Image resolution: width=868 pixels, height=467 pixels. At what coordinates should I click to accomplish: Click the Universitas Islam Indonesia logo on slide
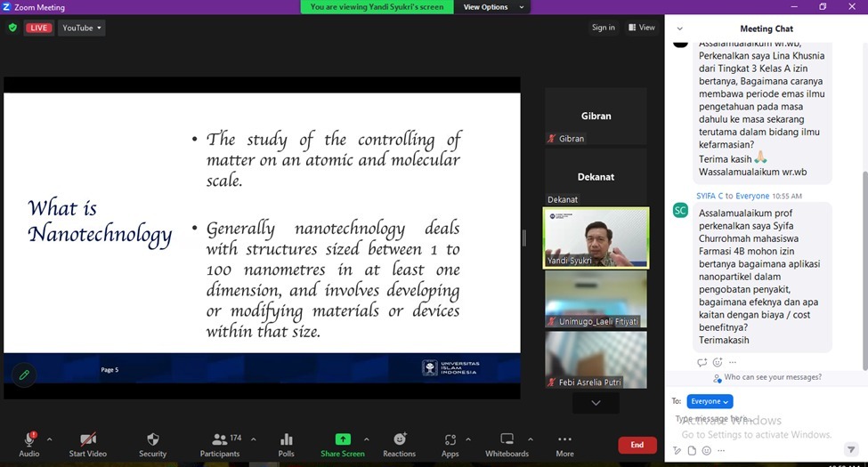pos(450,368)
